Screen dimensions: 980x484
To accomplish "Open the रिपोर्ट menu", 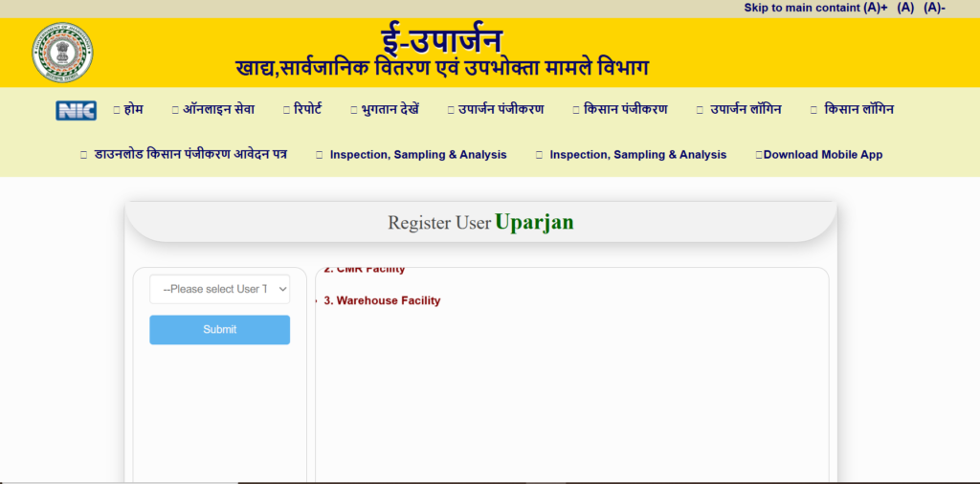I will (x=302, y=109).
